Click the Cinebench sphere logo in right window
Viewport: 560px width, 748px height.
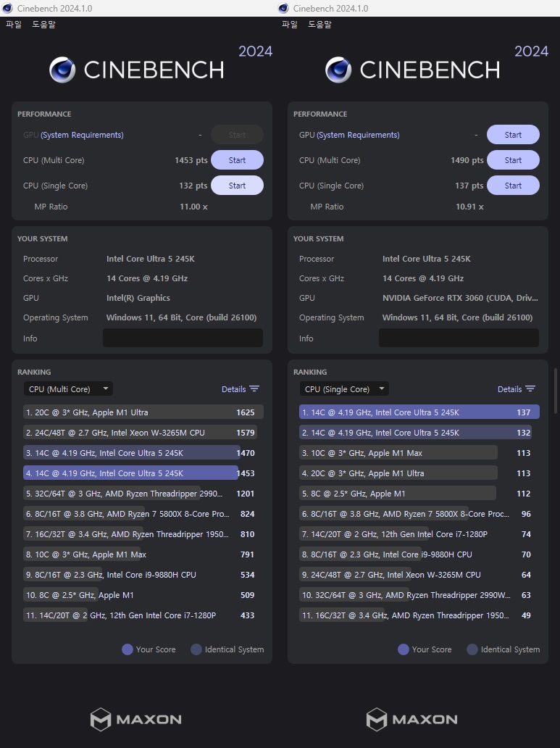[x=338, y=70]
